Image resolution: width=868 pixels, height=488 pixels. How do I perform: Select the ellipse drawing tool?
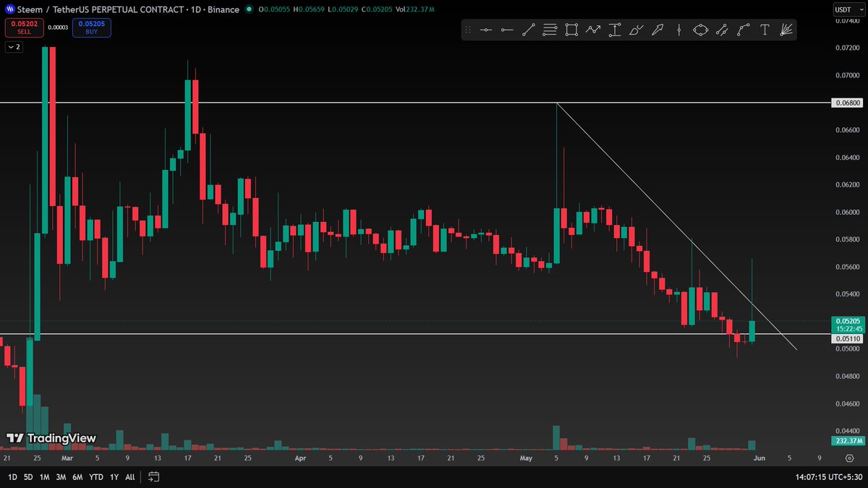click(x=700, y=30)
